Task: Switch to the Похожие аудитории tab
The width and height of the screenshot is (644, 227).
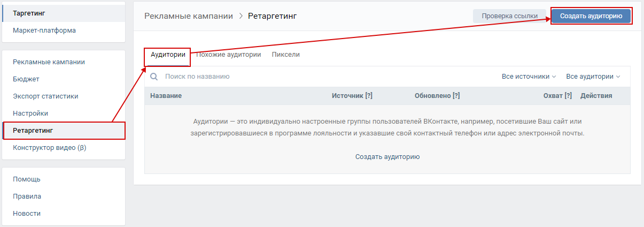Action: click(x=228, y=55)
